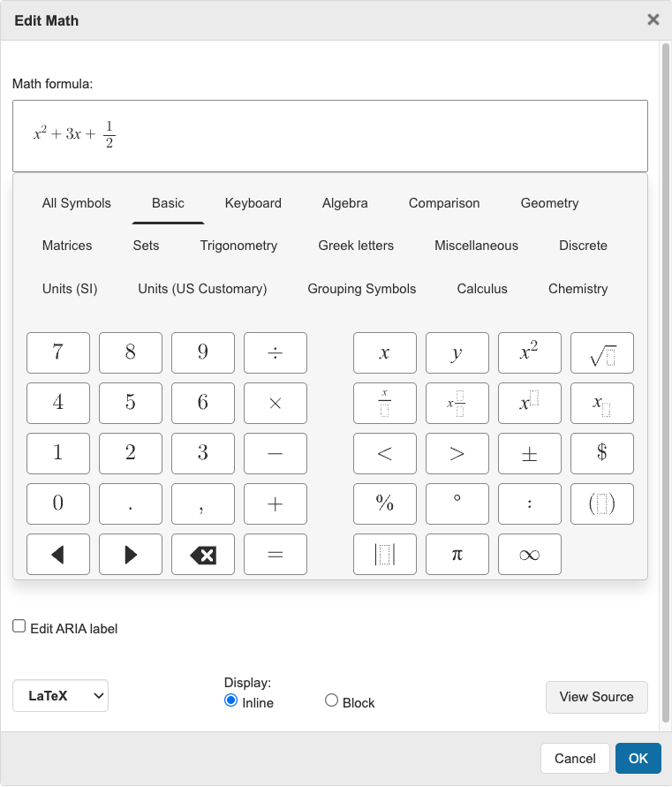
Task: Open the Algebra symbols tab
Action: 344,203
